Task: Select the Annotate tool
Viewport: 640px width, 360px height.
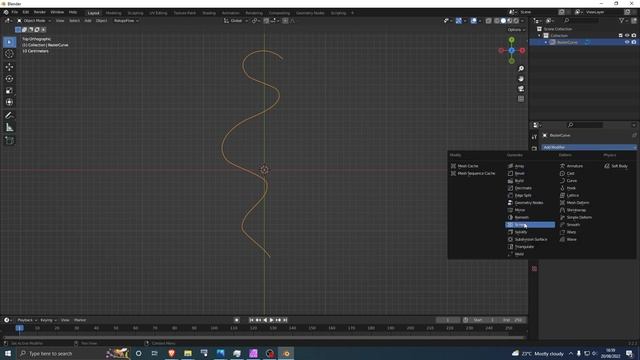Action: (9, 116)
